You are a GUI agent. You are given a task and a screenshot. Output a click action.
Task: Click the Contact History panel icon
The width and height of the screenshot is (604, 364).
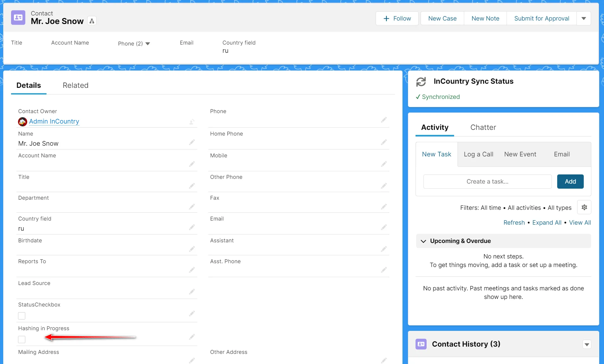pyautogui.click(x=421, y=344)
